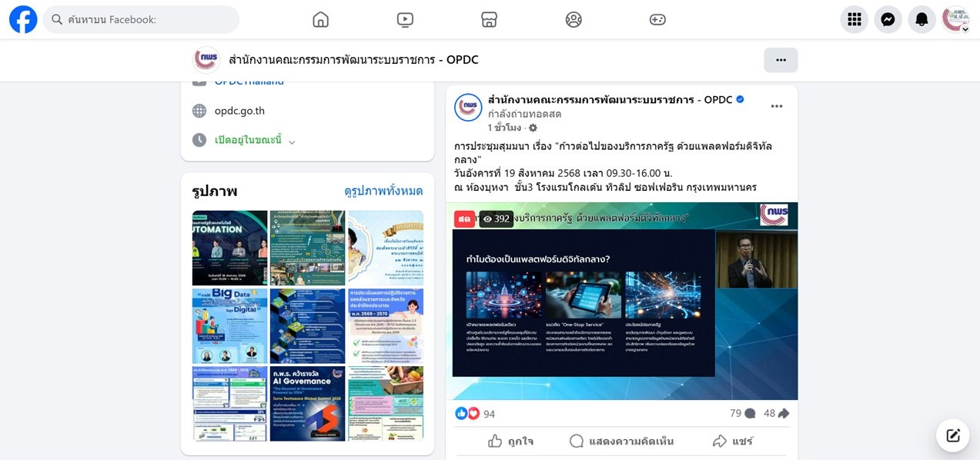Image resolution: width=980 pixels, height=473 pixels.
Task: Click the comment button on the post
Action: pyautogui.click(x=621, y=441)
